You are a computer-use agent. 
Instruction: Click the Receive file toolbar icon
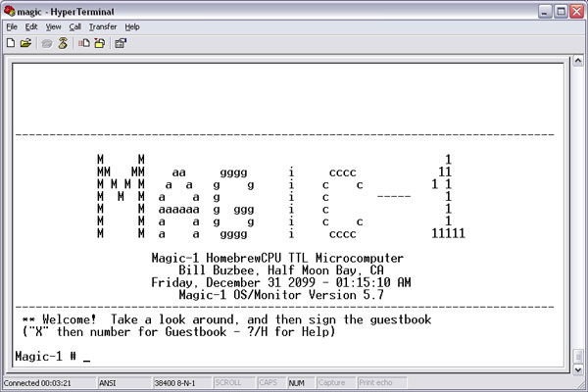pyautogui.click(x=99, y=43)
